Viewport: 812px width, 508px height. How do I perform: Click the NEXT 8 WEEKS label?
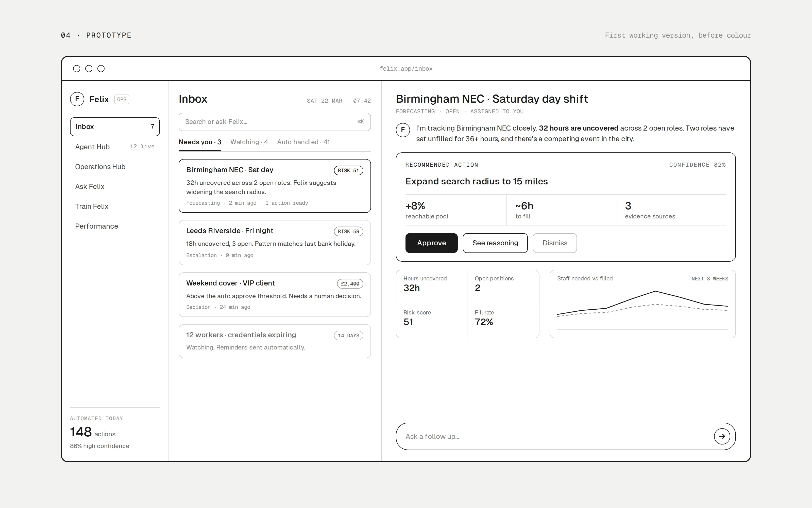710,279
